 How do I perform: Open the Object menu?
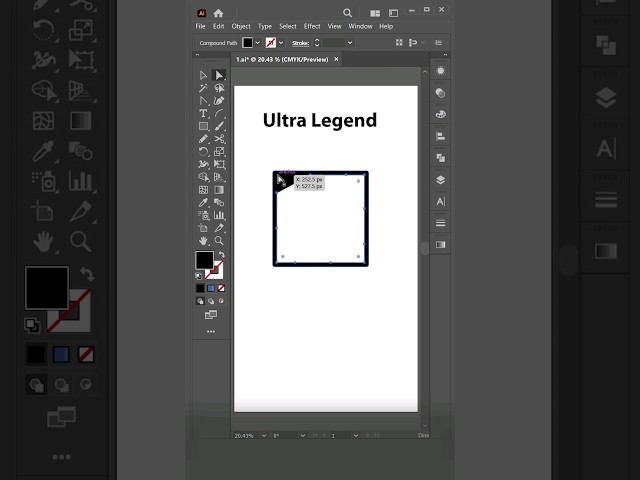click(241, 26)
